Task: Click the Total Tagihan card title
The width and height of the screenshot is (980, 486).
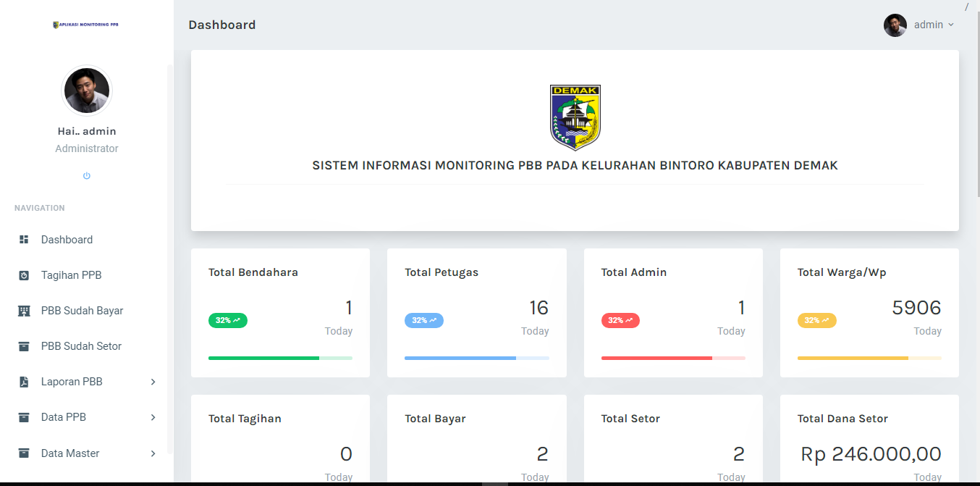Action: click(245, 419)
